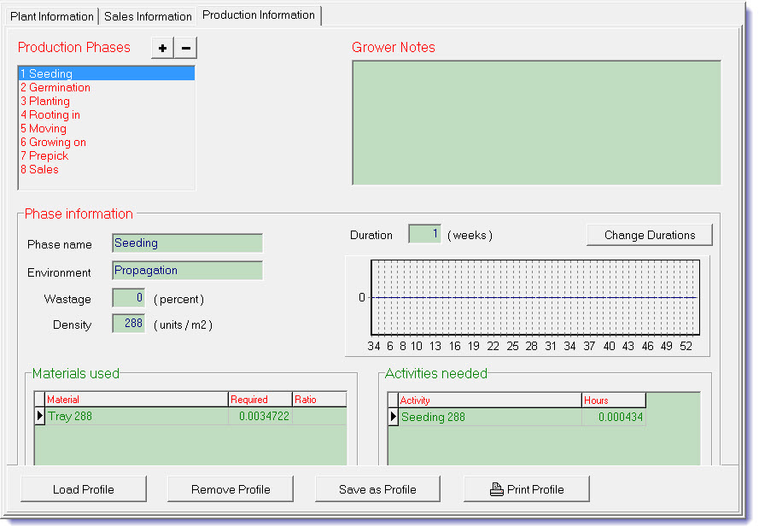
Task: Click Print Profile button
Action: [x=527, y=489]
